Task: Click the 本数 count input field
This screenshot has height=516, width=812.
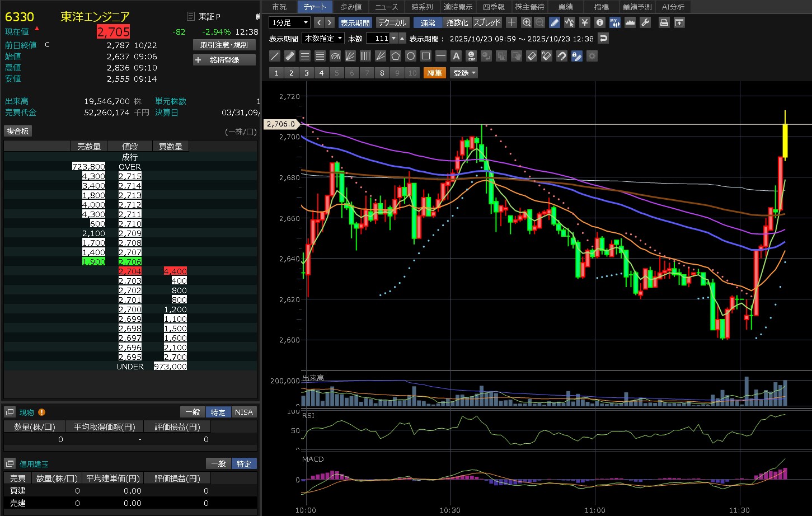Action: (378, 38)
